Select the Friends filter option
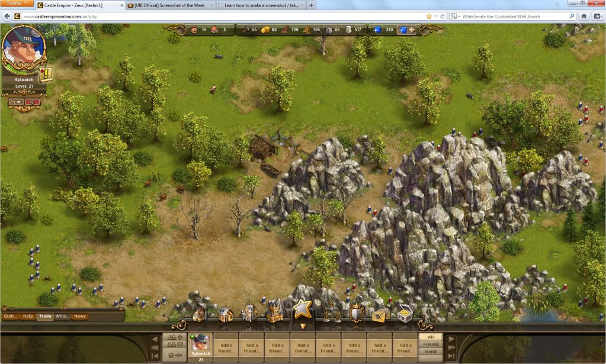The width and height of the screenshot is (606, 364). (430, 344)
